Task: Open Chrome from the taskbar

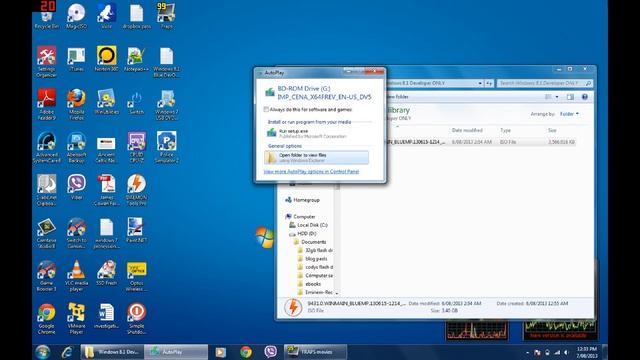Action: click(x=246, y=352)
